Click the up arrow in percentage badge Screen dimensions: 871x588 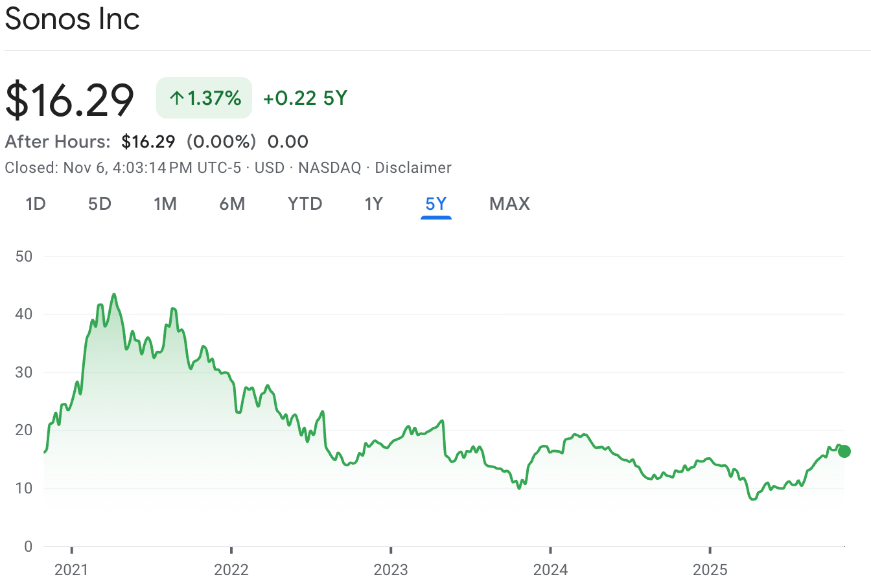(x=176, y=98)
